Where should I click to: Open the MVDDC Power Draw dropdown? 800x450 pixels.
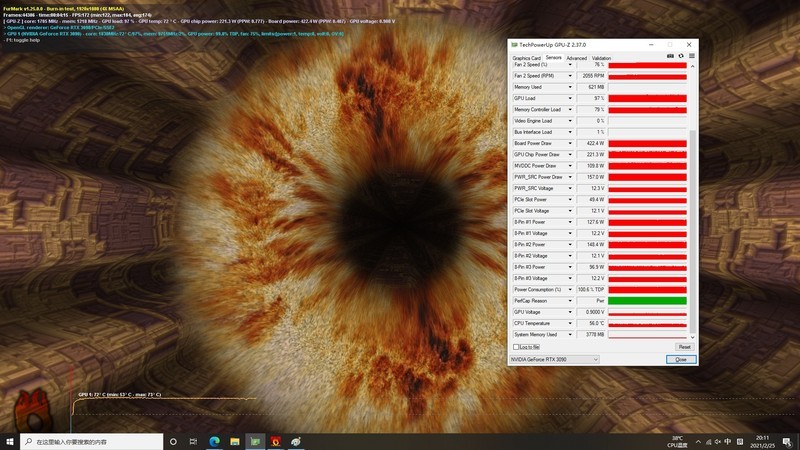click(x=570, y=166)
